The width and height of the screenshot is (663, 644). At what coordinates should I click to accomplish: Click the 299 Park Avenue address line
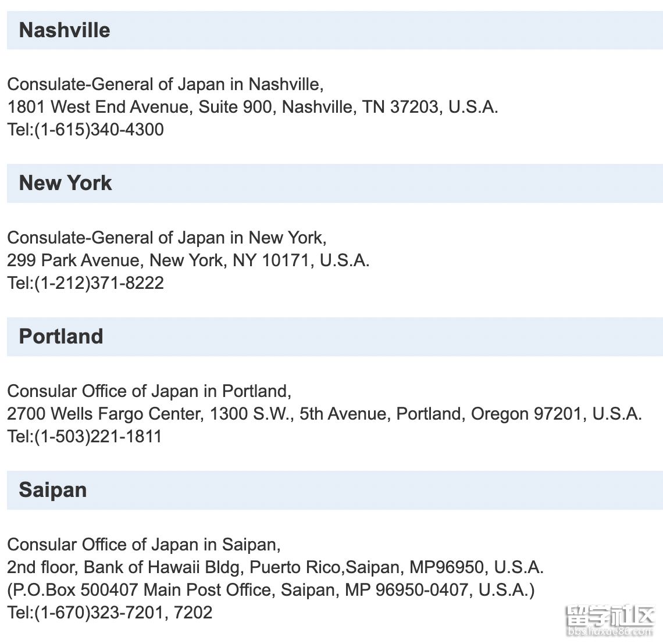(188, 260)
